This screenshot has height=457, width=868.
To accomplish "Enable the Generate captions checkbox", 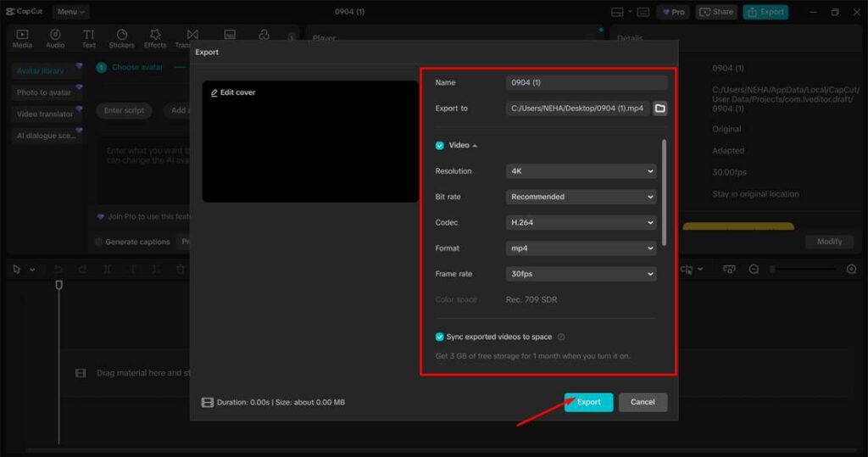I will coord(99,242).
